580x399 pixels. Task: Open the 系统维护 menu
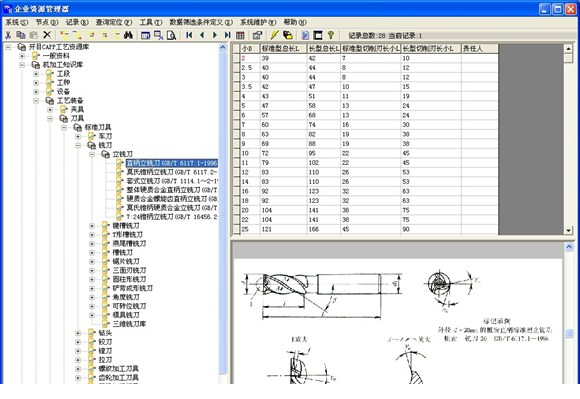click(258, 23)
